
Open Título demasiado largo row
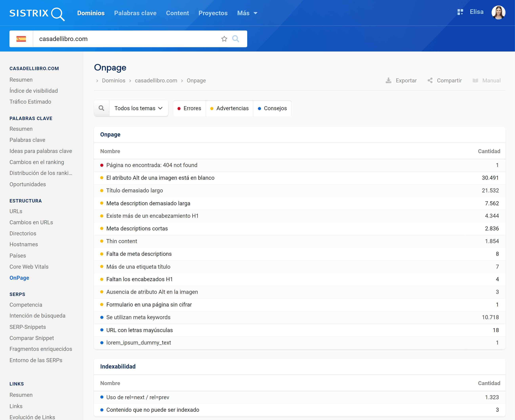point(134,190)
